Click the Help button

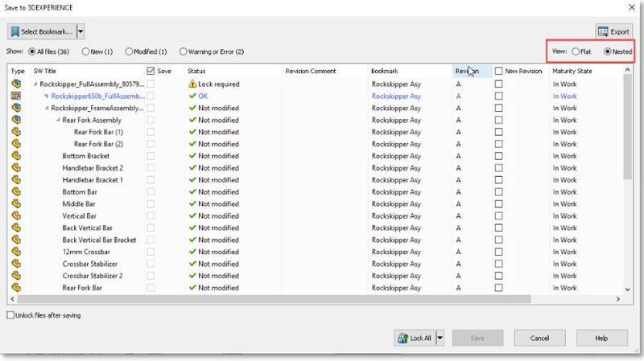tap(601, 338)
